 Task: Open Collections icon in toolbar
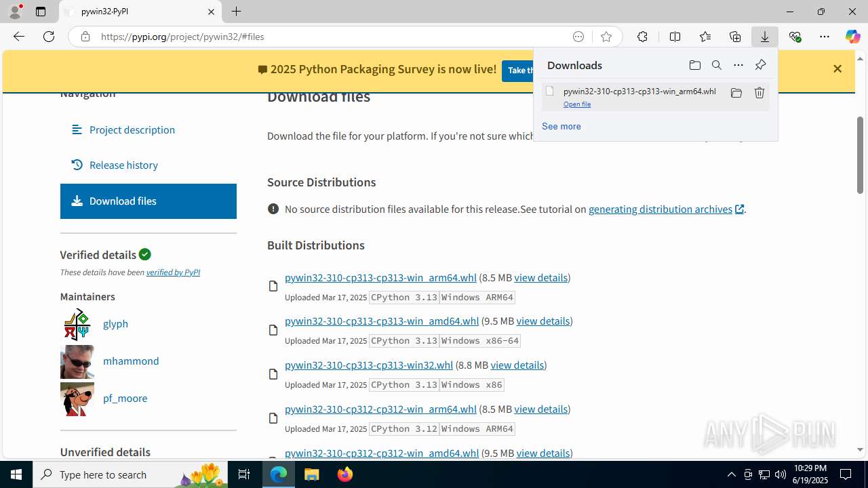[x=735, y=37]
